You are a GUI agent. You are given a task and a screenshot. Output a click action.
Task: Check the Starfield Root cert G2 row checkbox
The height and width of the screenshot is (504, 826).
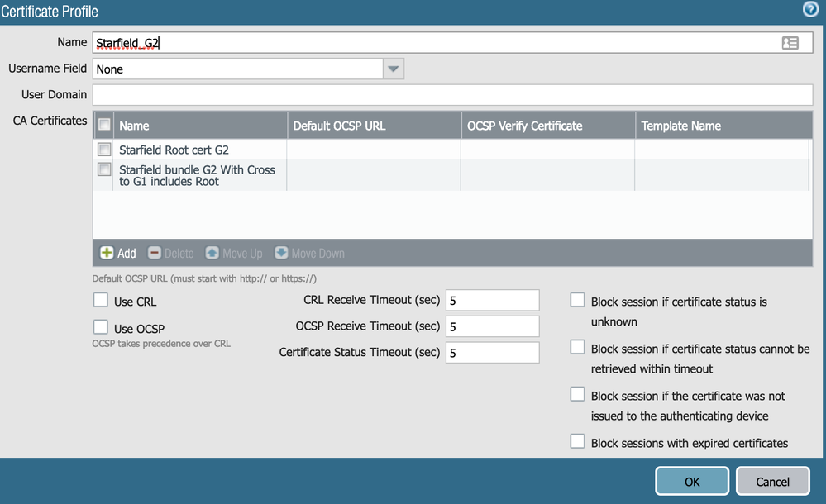(x=104, y=150)
